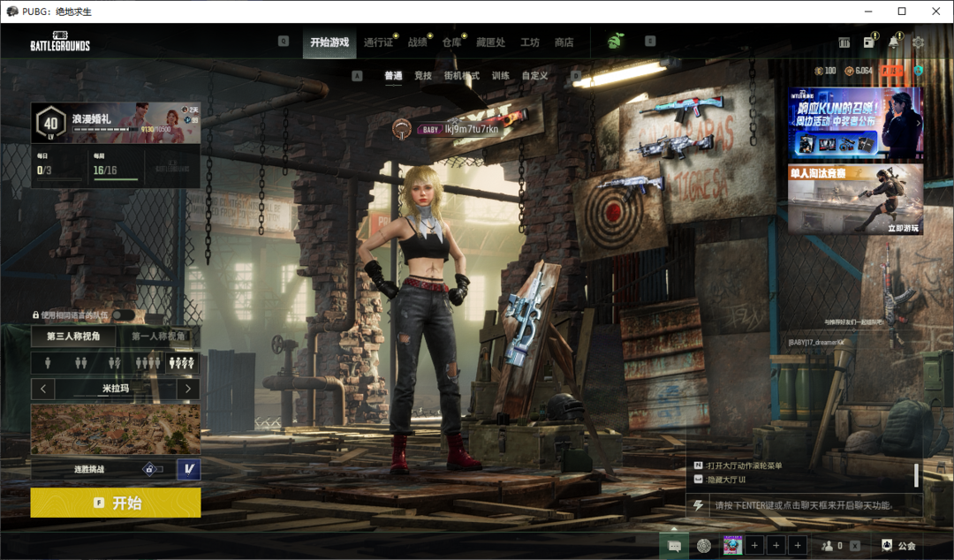Select four-player squad team size
954x560 pixels.
(148, 363)
